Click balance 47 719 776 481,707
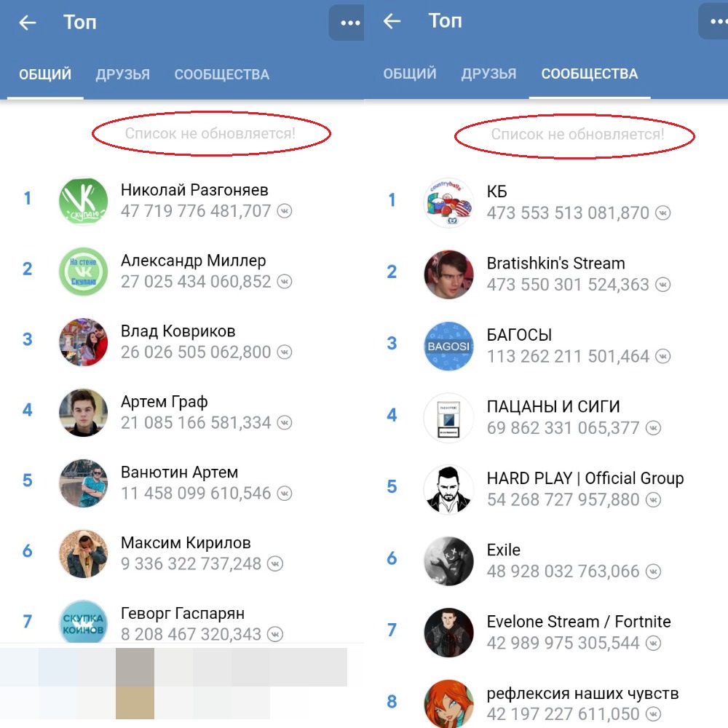 pos(195,211)
